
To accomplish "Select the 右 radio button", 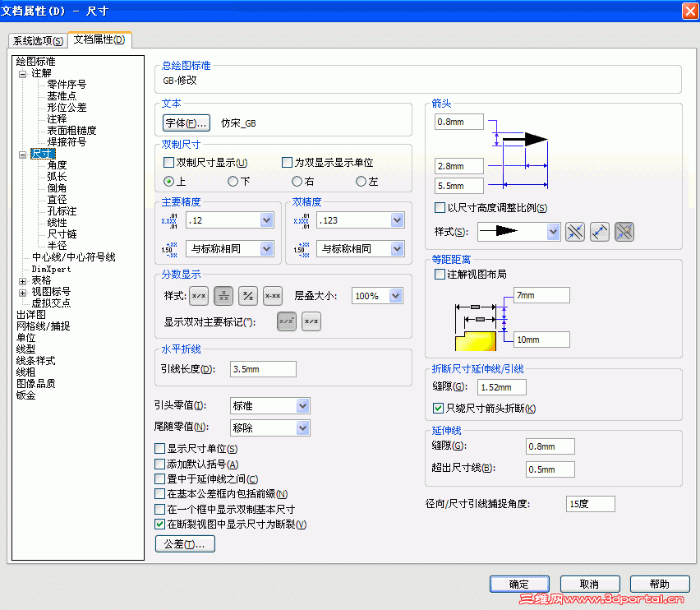I will point(297,182).
